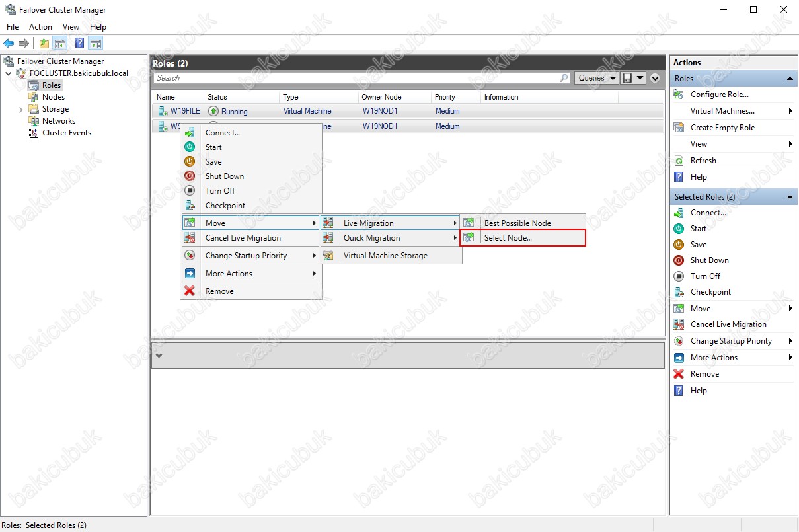
Task: Click the Up One Level folder icon
Action: coord(44,44)
